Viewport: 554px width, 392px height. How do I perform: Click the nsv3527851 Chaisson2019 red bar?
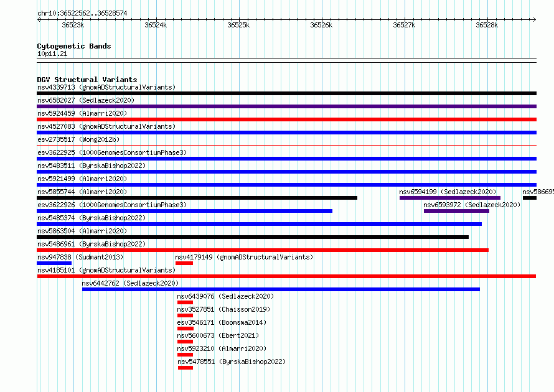pyautogui.click(x=185, y=315)
